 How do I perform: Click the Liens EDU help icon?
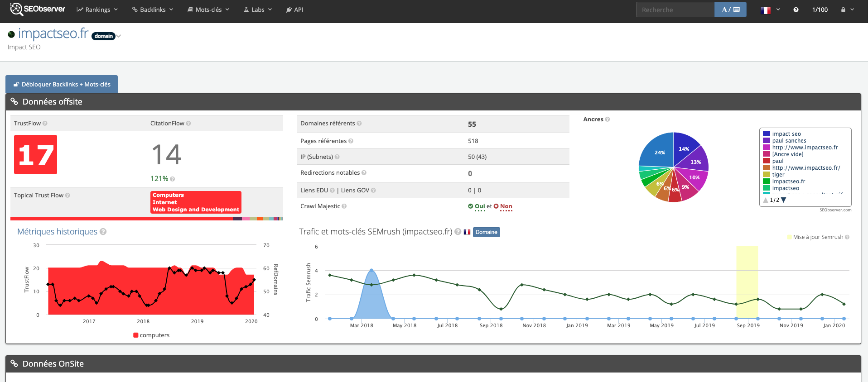pos(332,190)
